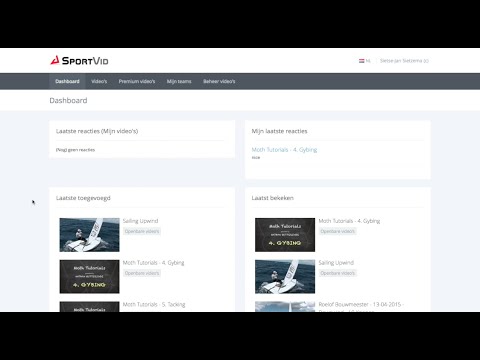Select the Dashboard nav tab
The image size is (480, 360).
(x=67, y=81)
